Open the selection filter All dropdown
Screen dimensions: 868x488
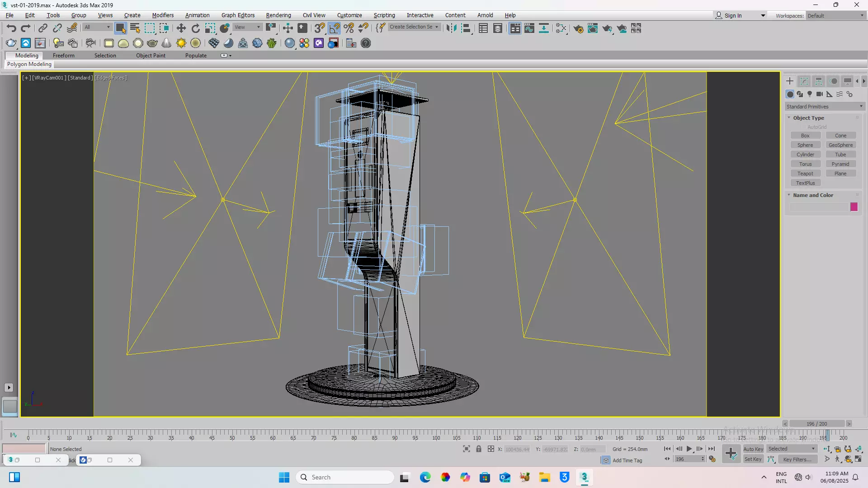pos(98,27)
